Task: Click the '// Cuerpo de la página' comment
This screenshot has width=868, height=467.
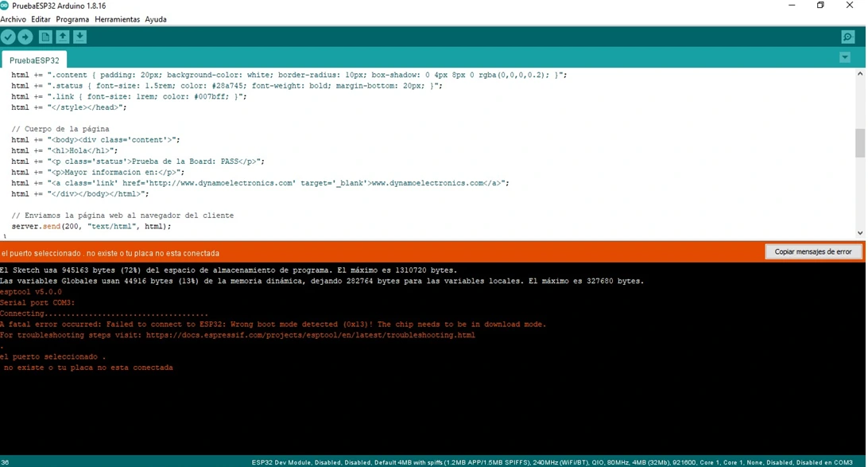Action: pyautogui.click(x=60, y=129)
